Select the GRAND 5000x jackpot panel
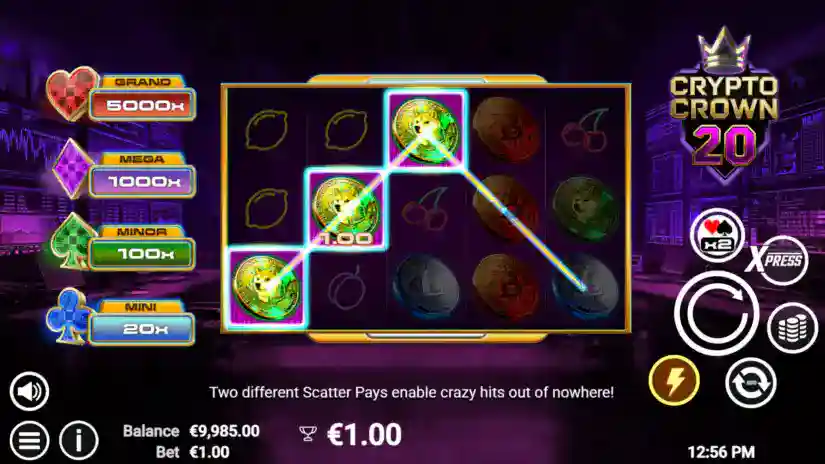825x464 pixels. tap(143, 98)
